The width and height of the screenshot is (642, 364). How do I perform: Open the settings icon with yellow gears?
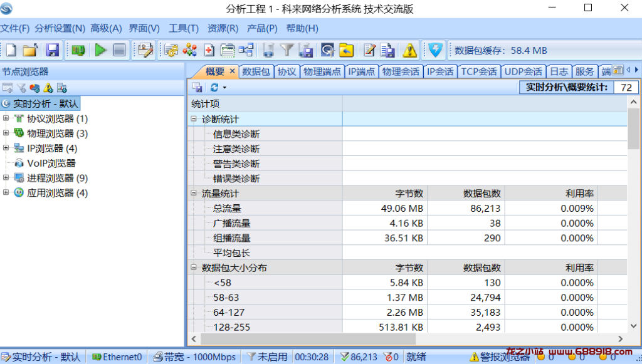(x=171, y=50)
